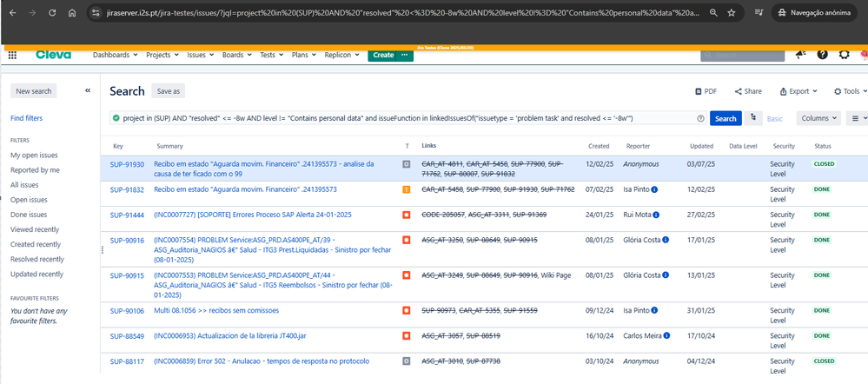Sort by the Status column header
Image resolution: width=868 pixels, height=384 pixels.
[823, 146]
